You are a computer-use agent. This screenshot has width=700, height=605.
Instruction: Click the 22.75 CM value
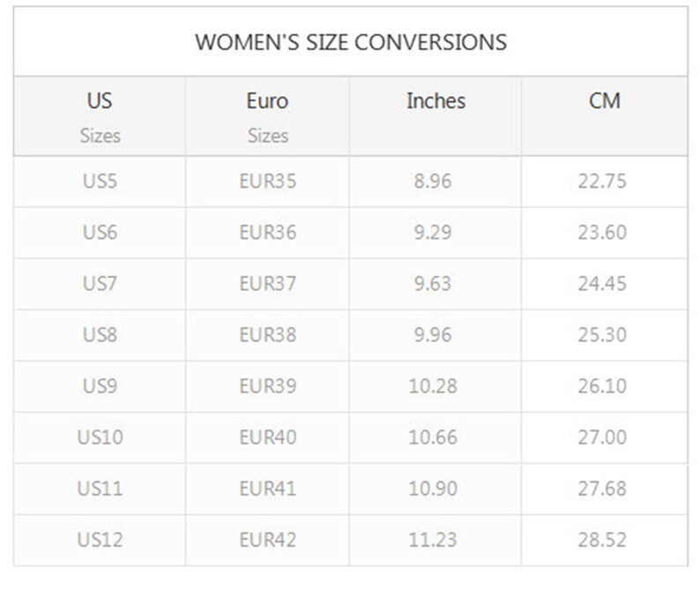click(x=602, y=182)
